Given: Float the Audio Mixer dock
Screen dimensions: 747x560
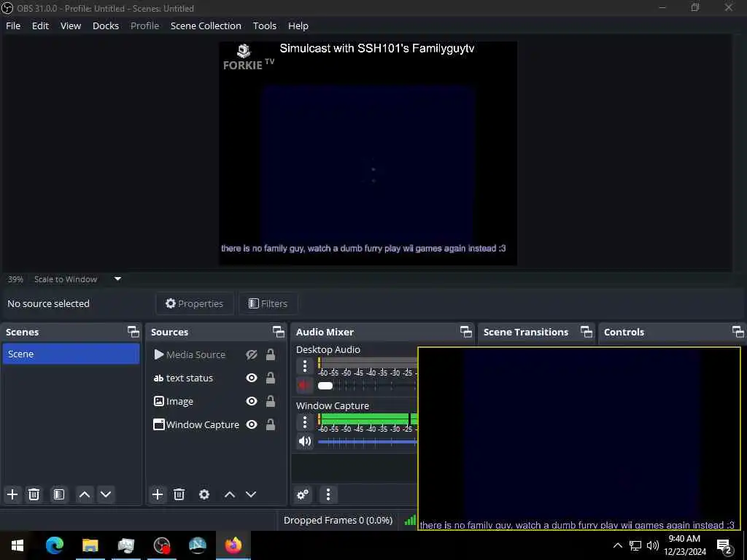Looking at the screenshot, I should (466, 332).
